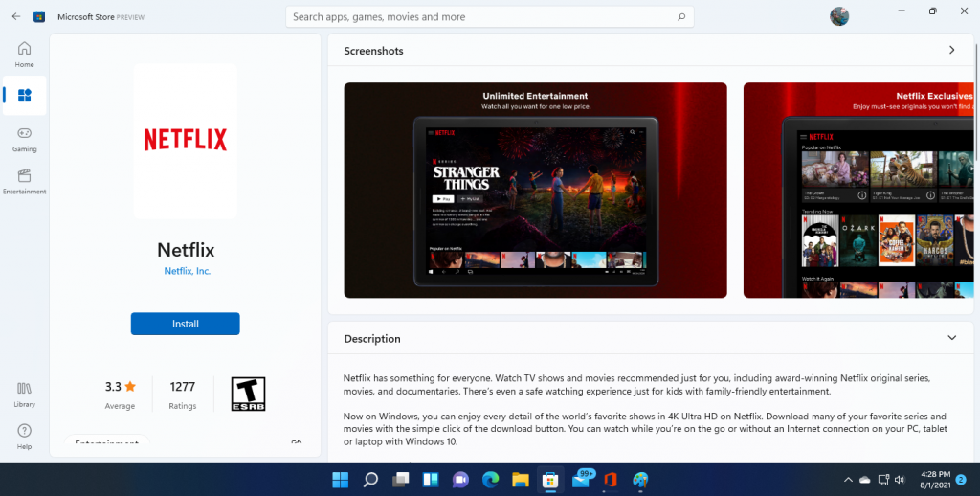
Task: Open the Home section in sidebar
Action: click(24, 55)
